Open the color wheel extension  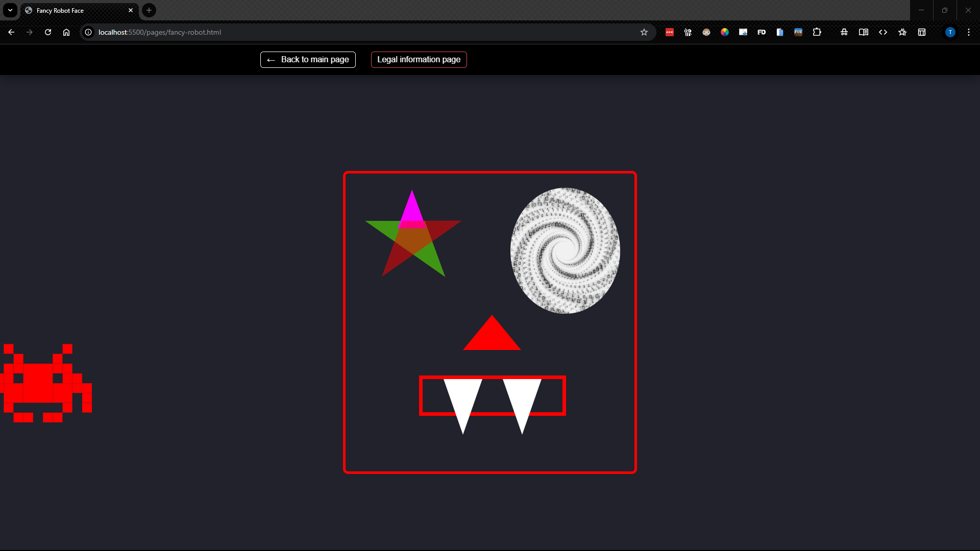click(x=725, y=32)
